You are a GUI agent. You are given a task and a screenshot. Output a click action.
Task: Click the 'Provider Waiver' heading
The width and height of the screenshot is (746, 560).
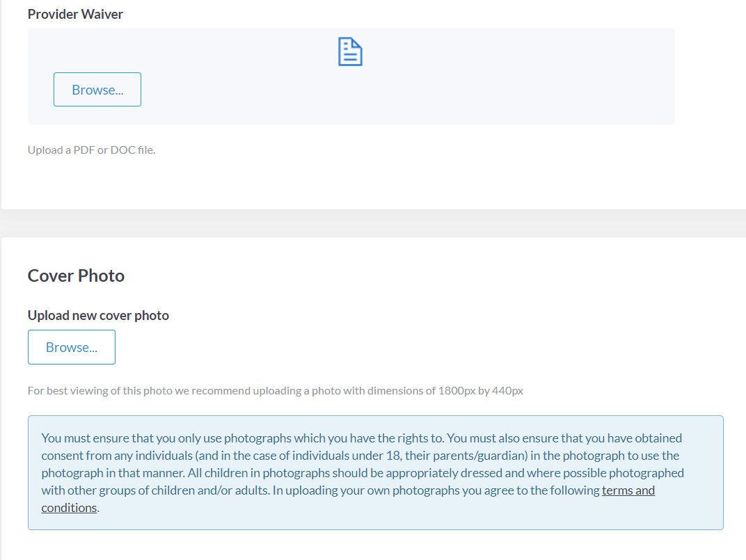[75, 14]
